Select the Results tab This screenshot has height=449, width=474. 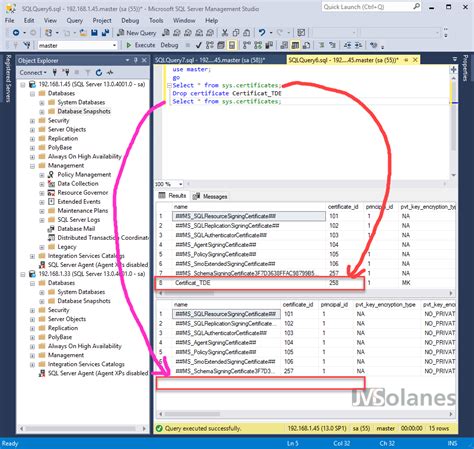click(173, 196)
